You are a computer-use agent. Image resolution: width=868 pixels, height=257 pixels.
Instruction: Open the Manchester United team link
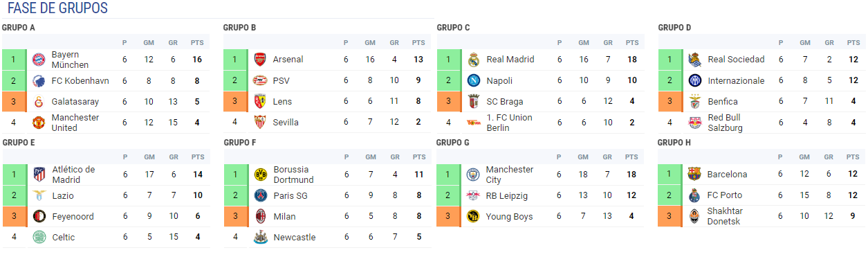(x=75, y=123)
